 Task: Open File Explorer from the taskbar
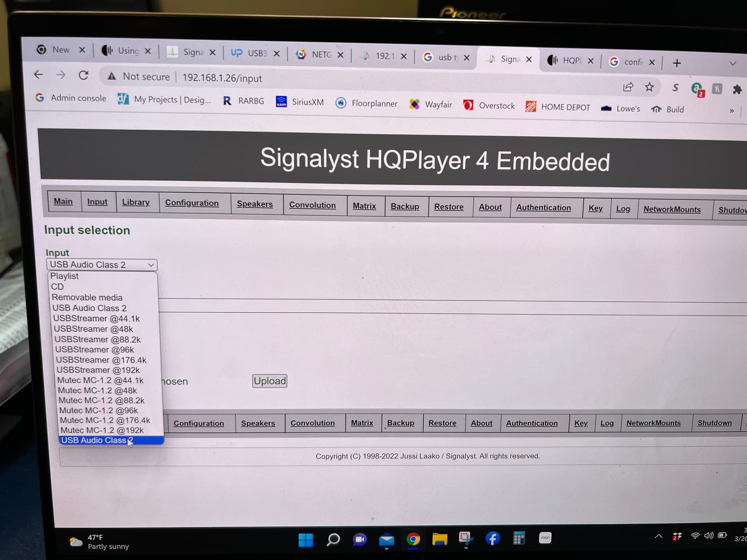point(440,539)
